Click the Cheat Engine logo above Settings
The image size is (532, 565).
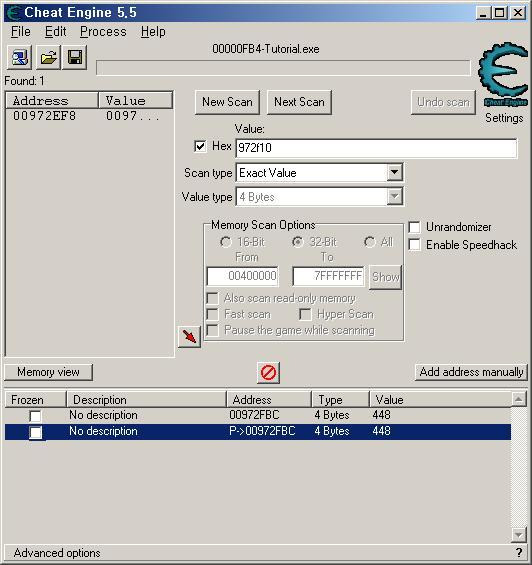click(503, 75)
